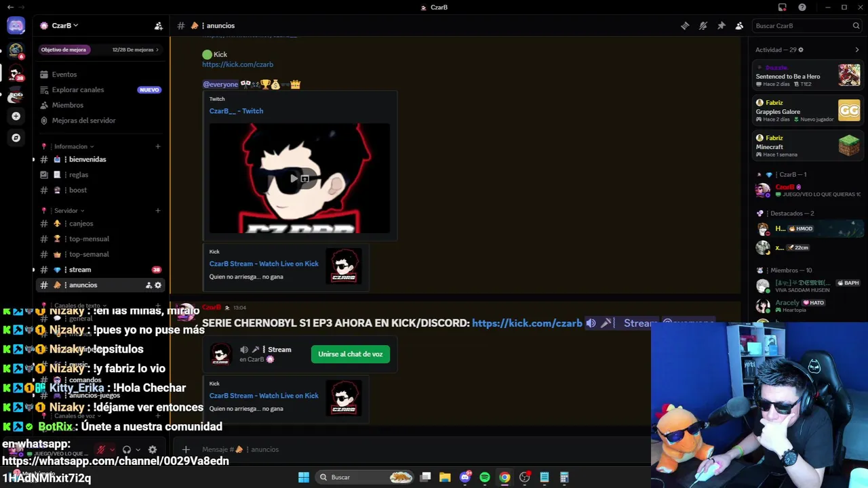Open Discord direct messages home
The image size is (868, 488).
click(x=16, y=26)
